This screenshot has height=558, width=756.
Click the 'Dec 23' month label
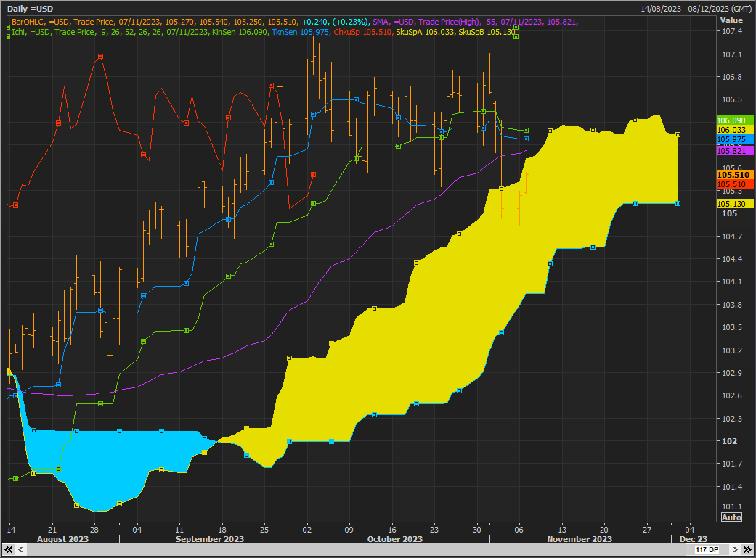pos(694,538)
